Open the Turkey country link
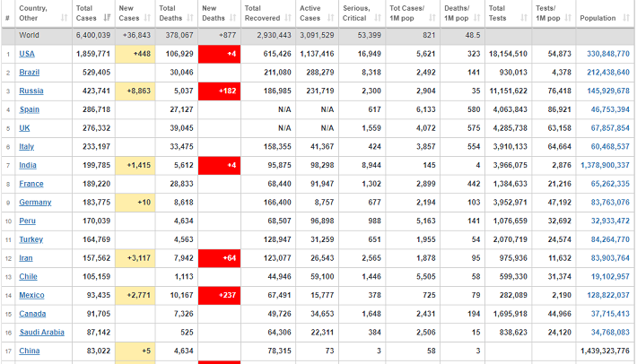 point(31,239)
